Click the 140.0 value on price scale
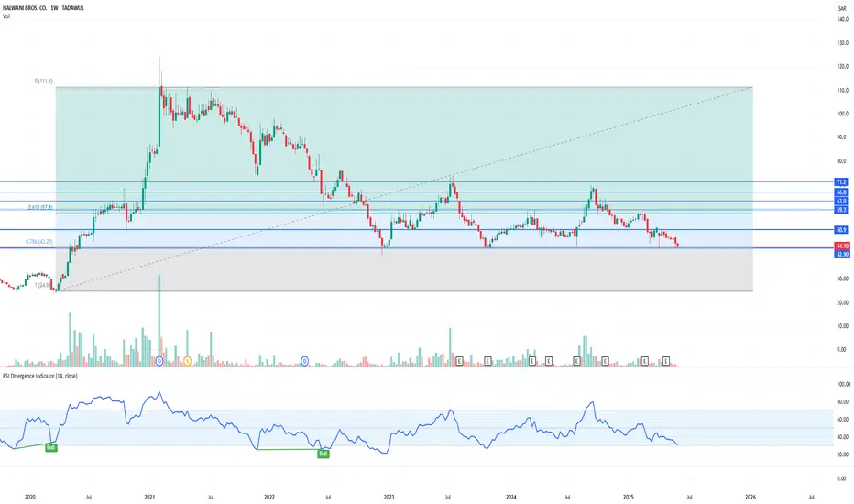Viewport: 854px width, 504px height. pyautogui.click(x=842, y=19)
